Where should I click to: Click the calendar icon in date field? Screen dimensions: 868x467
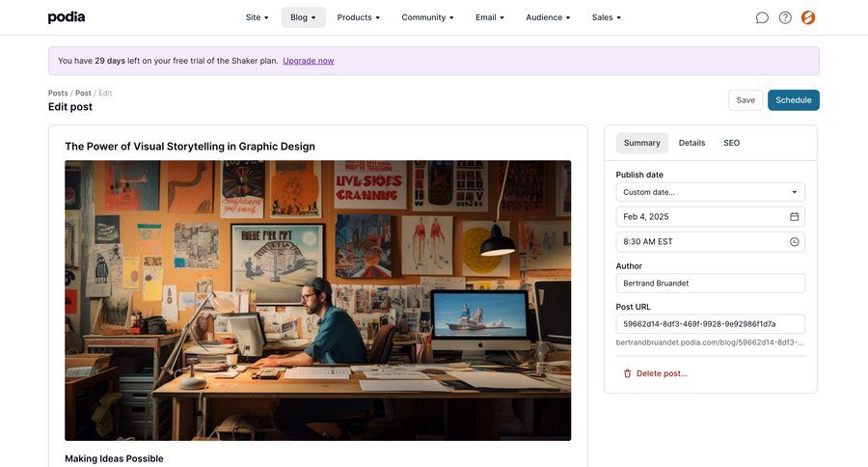[x=794, y=216]
